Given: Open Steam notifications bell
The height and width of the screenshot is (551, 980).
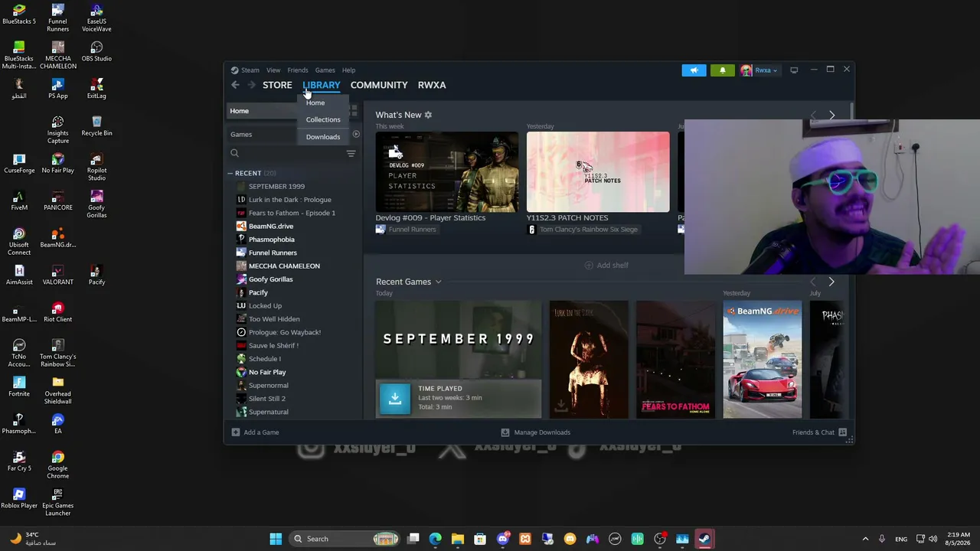Looking at the screenshot, I should pos(722,70).
